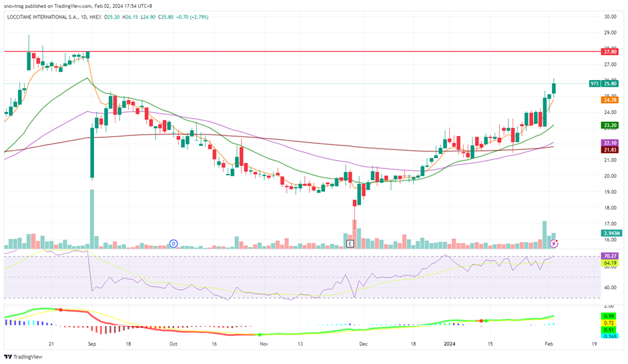Click the green 23.20 moving average label
This screenshot has height=364, width=628.
(610, 125)
